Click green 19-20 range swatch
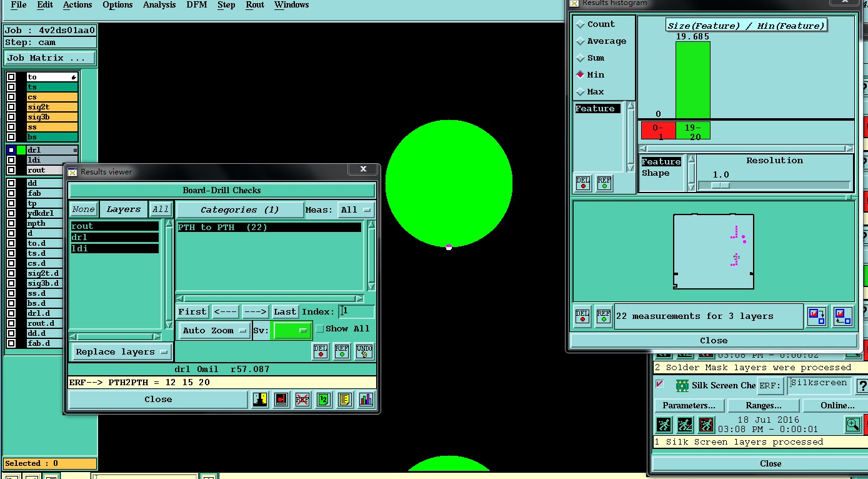 pyautogui.click(x=693, y=131)
